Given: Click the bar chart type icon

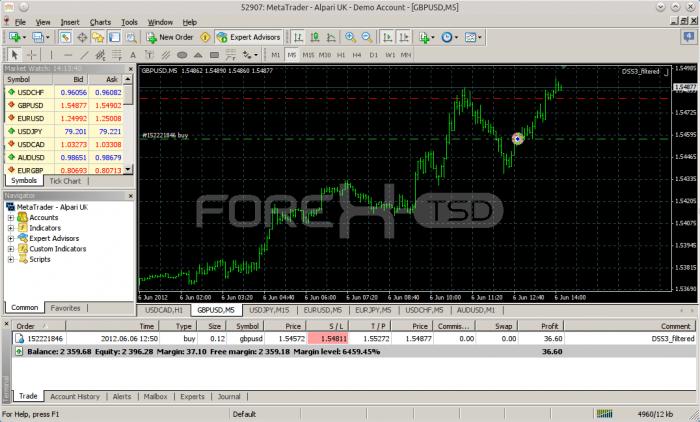Looking at the screenshot, I should [298, 38].
